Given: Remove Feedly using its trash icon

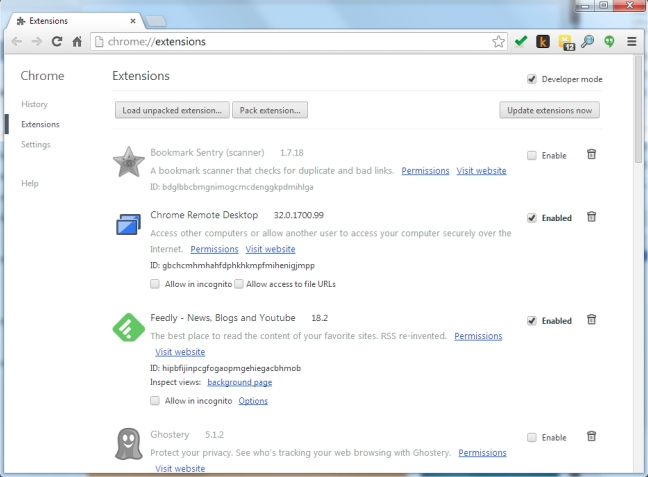Looking at the screenshot, I should (591, 320).
